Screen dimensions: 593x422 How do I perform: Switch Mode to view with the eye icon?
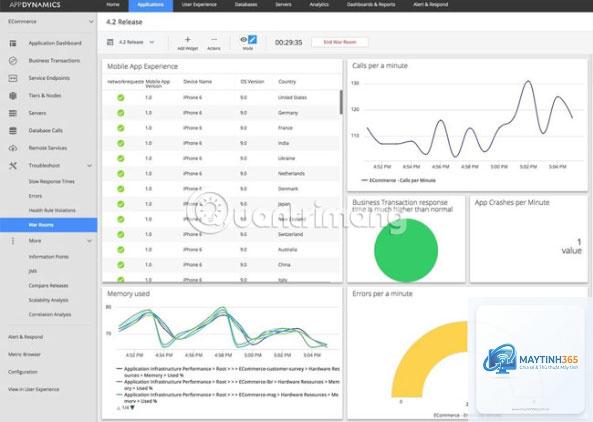244,39
